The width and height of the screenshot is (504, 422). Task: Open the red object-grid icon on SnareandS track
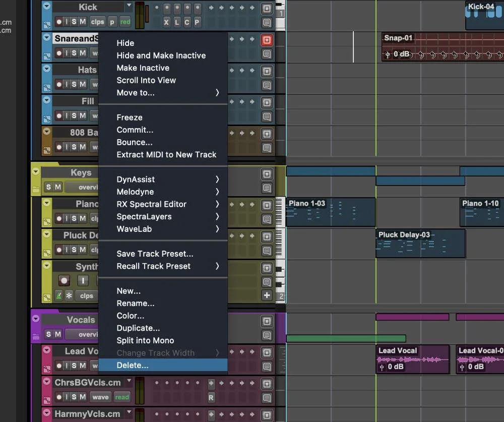point(267,40)
